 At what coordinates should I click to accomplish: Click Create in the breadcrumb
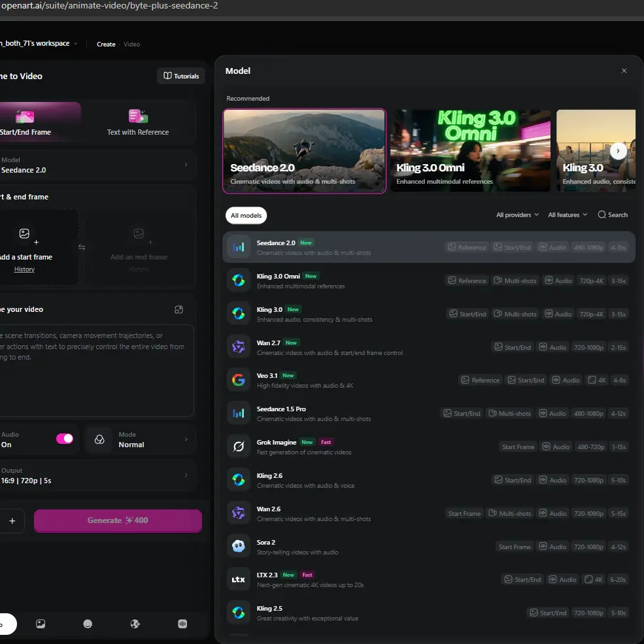[x=106, y=44]
